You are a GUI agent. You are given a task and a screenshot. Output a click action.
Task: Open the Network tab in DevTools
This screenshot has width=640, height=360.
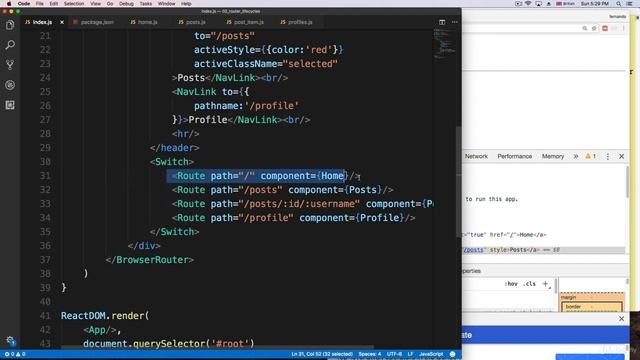coord(476,156)
